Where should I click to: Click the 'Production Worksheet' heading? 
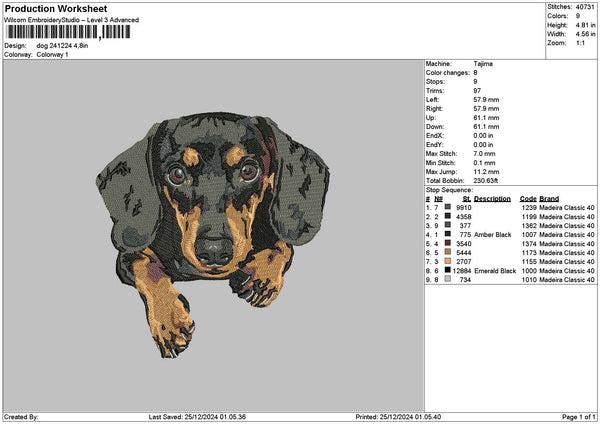[x=56, y=8]
